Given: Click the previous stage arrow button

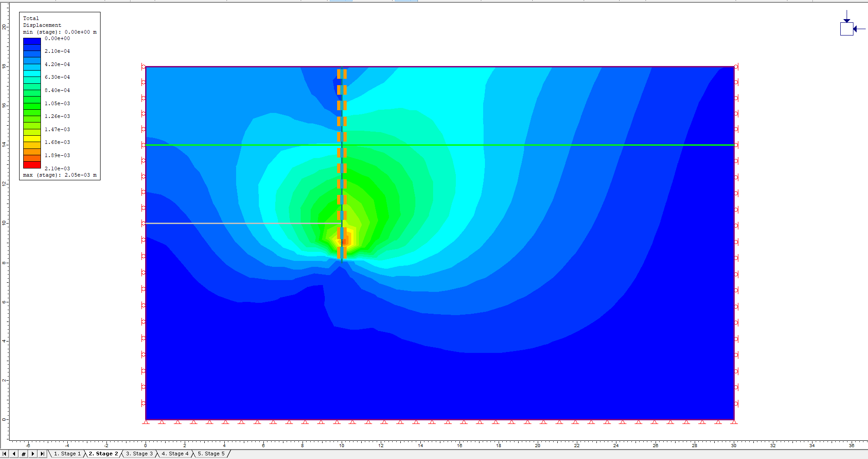Looking at the screenshot, I should coord(14,454).
